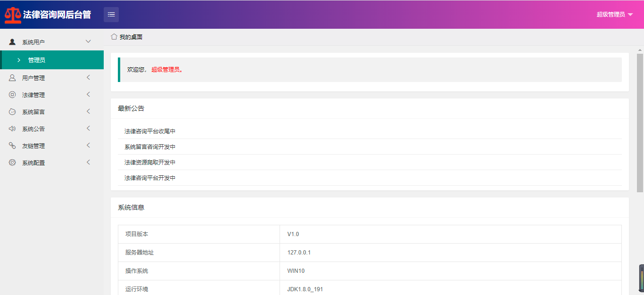Screen dimensions: 644x295
Task: Select the 友链管理 menu label
Action: coord(33,146)
